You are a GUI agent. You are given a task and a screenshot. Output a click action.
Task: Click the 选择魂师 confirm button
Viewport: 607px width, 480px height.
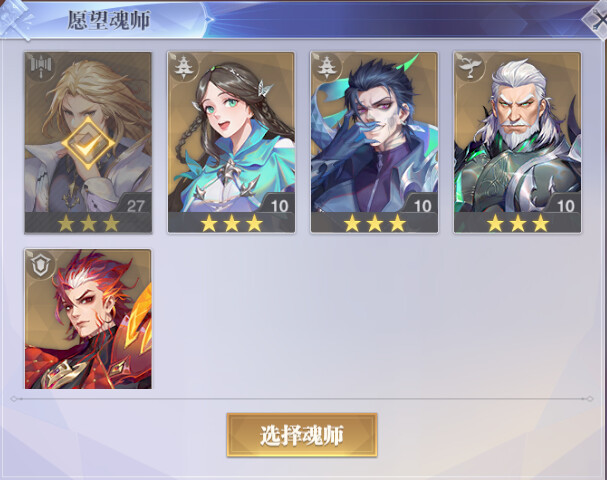tap(302, 435)
